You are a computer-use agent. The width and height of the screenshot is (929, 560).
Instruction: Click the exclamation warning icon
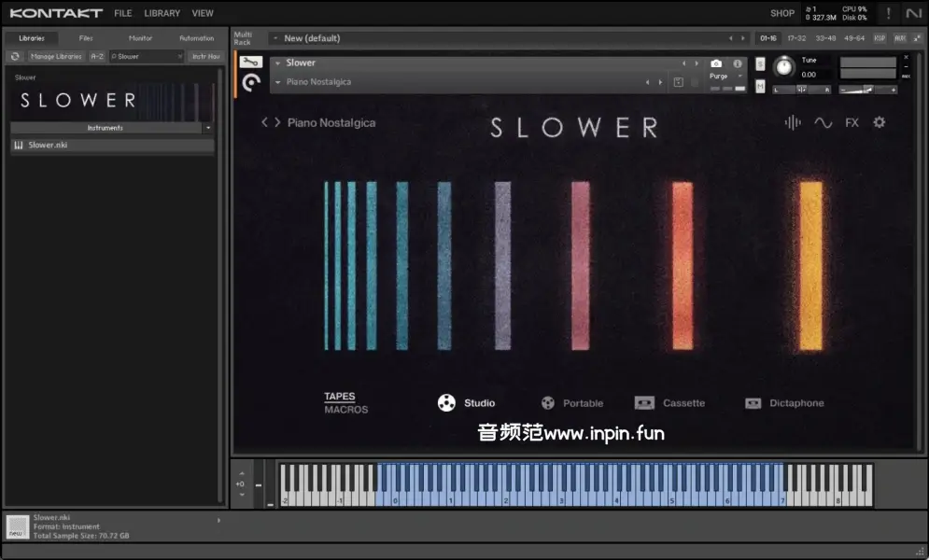888,13
